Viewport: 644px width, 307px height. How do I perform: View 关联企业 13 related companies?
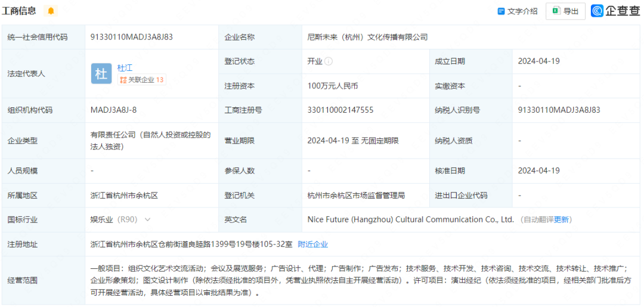142,80
